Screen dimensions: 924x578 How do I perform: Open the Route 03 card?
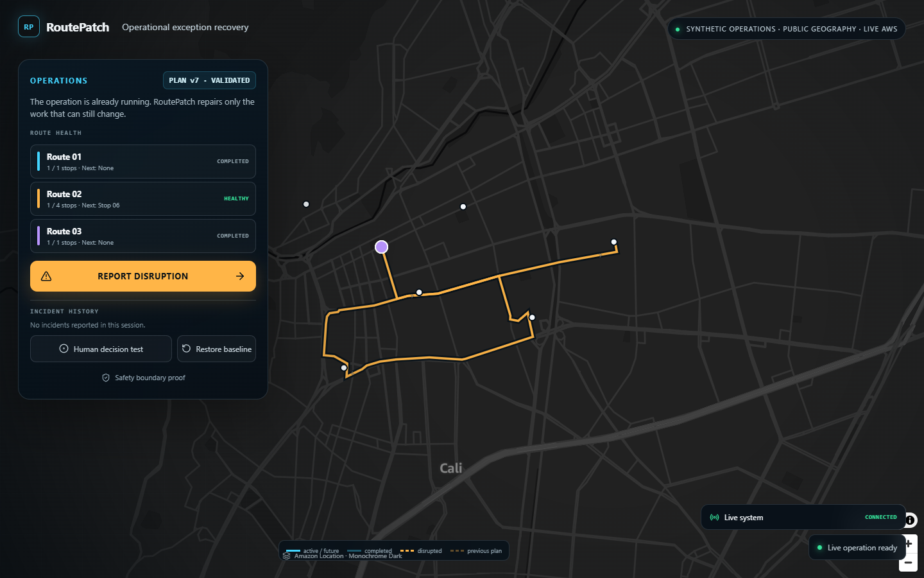click(143, 236)
